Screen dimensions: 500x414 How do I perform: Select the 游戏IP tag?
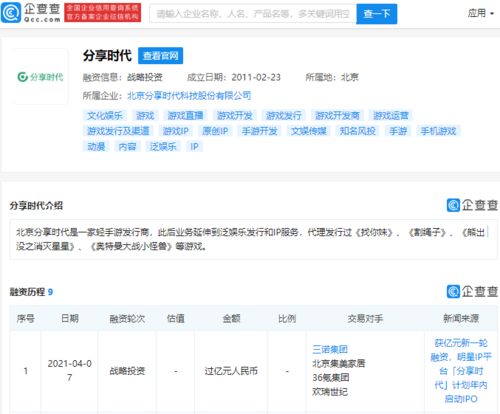coord(176,131)
